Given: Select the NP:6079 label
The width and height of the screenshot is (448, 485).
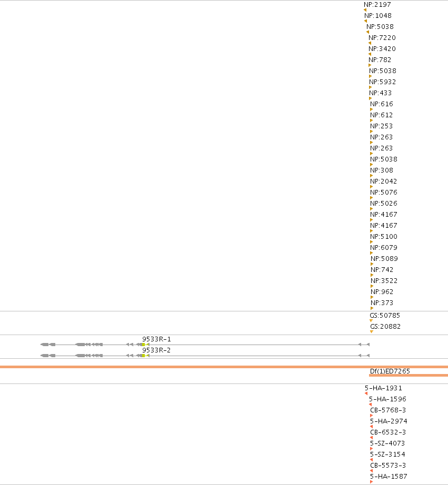Looking at the screenshot, I should [384, 248].
